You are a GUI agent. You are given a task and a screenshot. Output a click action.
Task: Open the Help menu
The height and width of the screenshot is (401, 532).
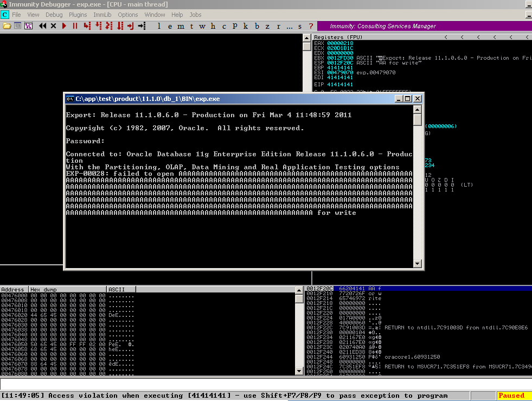[x=177, y=15]
